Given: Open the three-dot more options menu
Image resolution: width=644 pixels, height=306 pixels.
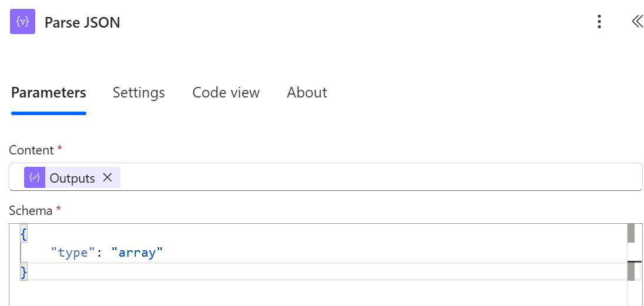Looking at the screenshot, I should 599,22.
